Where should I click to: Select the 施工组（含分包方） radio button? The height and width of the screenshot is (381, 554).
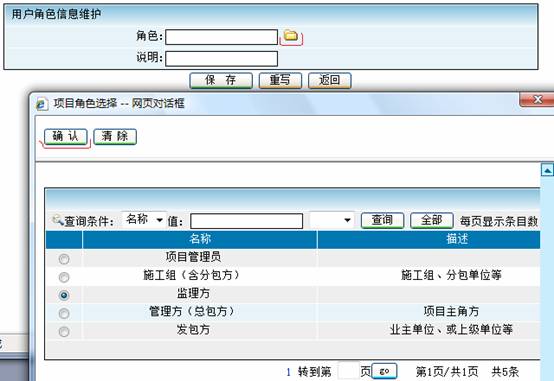click(x=64, y=277)
